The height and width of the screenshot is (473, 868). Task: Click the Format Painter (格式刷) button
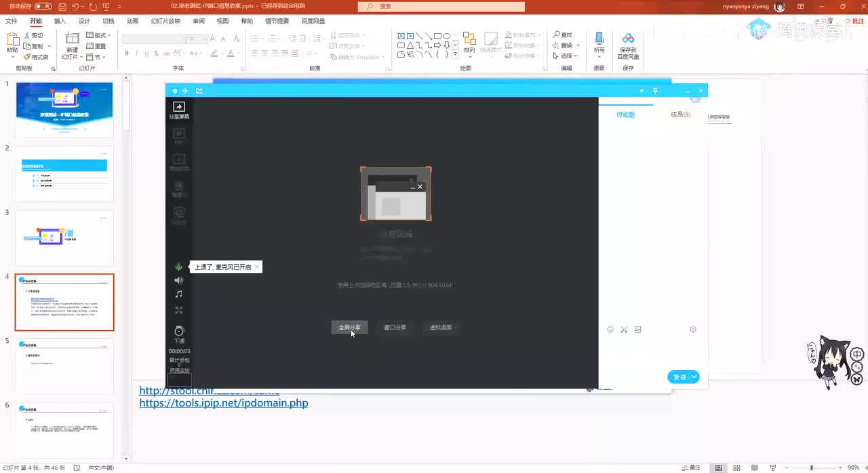[36, 57]
